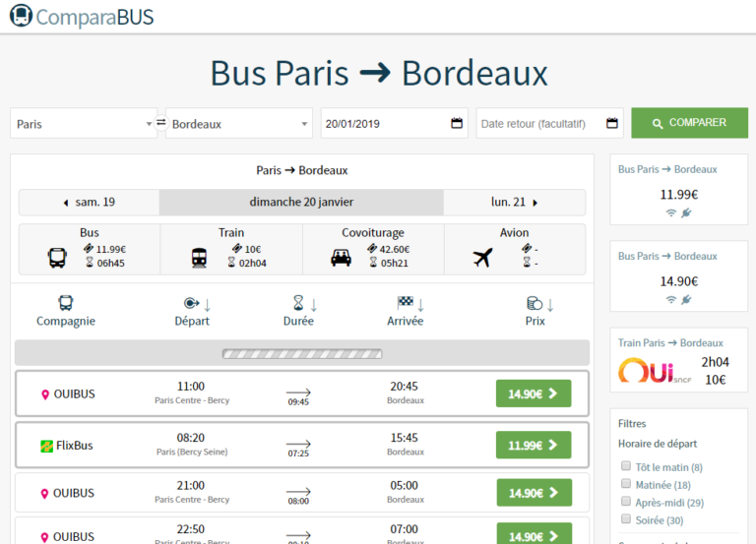
Task: Click the Date retour input field
Action: 538,124
